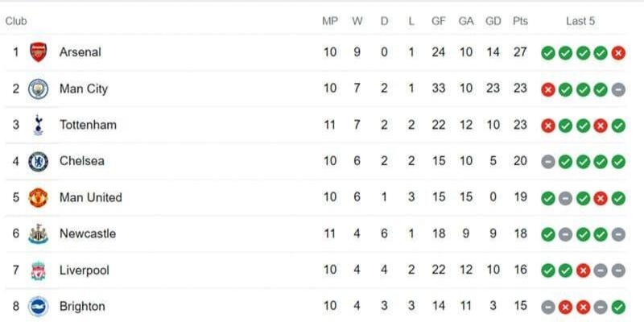Click Chelsea's grey draw result icon

(x=548, y=162)
